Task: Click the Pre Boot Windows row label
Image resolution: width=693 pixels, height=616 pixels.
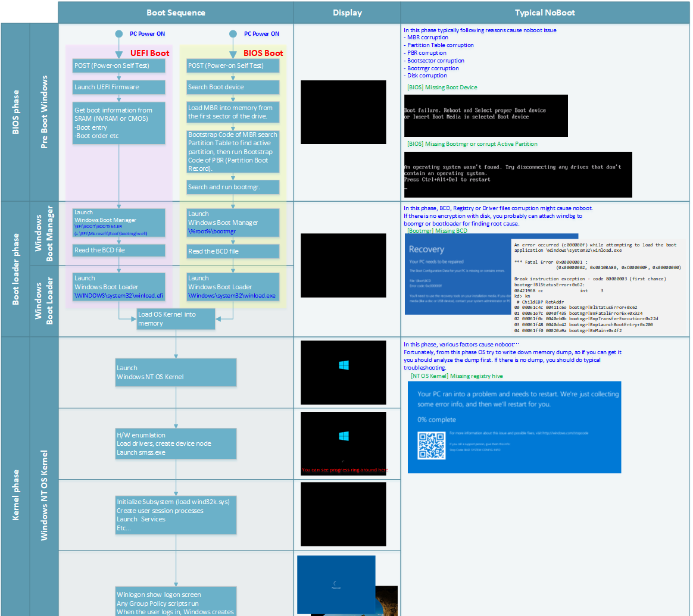Action: pos(44,112)
